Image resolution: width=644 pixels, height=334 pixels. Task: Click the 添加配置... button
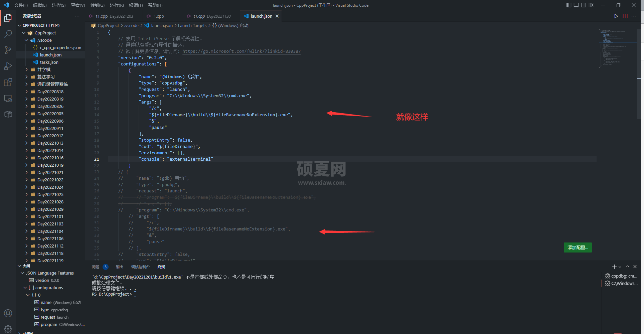pyautogui.click(x=578, y=247)
